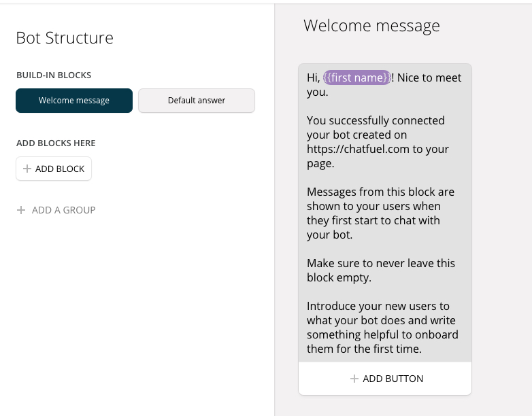Click the {{first name}} attribute tag
The image size is (532, 416).
click(357, 77)
